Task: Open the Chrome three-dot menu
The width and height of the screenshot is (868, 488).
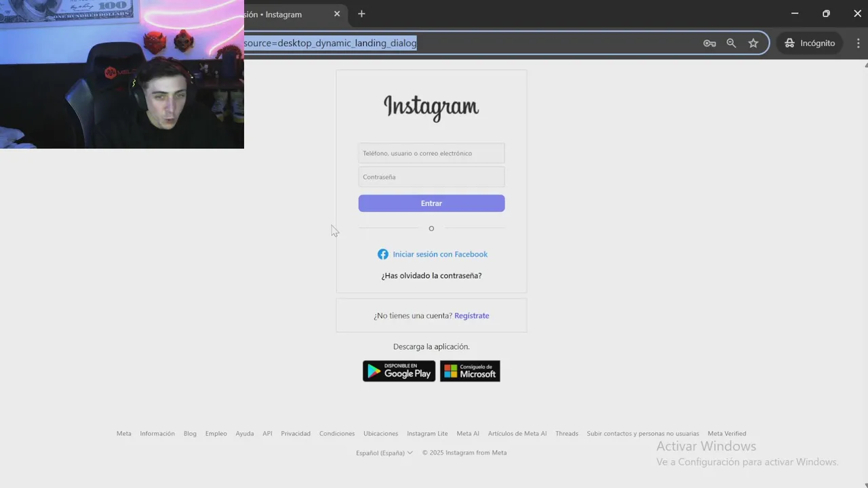Action: point(858,43)
